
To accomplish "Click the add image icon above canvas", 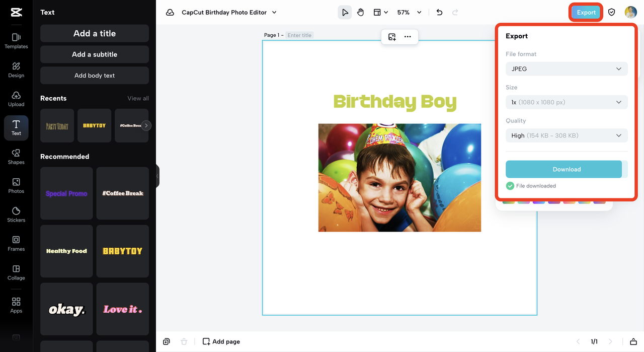I will tap(392, 37).
